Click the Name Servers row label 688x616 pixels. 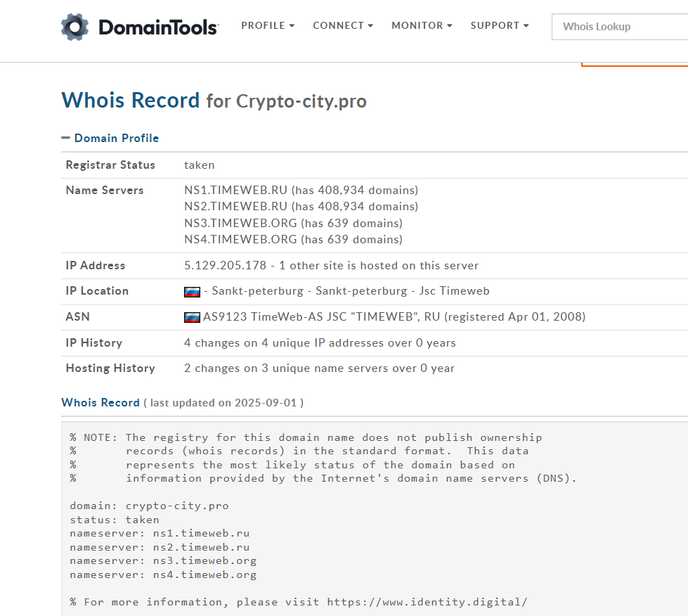pos(105,190)
